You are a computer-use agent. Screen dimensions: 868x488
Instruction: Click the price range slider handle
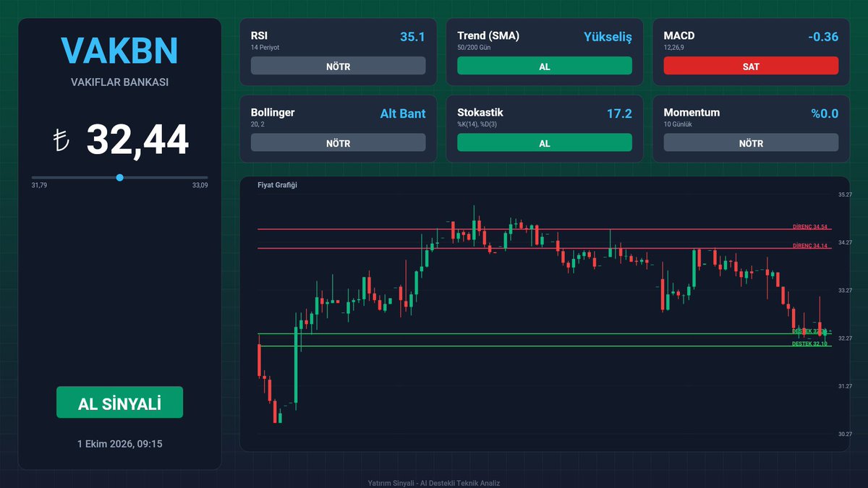click(119, 177)
